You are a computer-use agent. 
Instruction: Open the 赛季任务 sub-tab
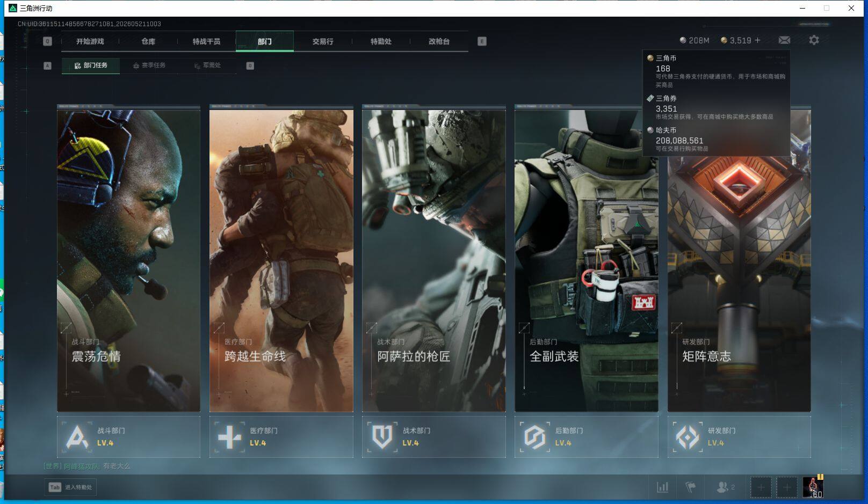pyautogui.click(x=149, y=65)
